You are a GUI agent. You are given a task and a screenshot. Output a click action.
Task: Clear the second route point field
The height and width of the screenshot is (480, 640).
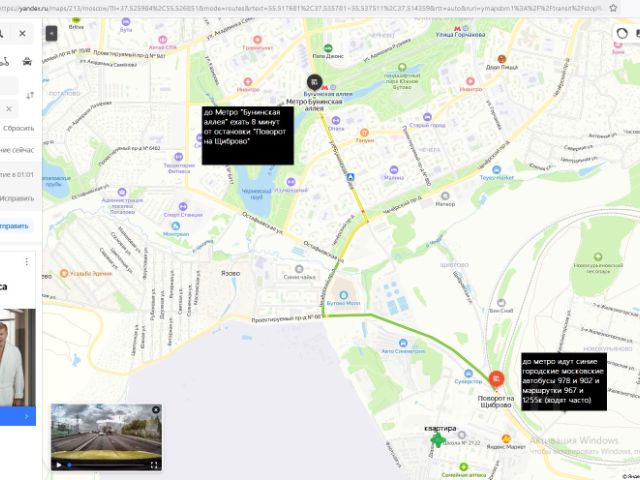(x=9, y=109)
